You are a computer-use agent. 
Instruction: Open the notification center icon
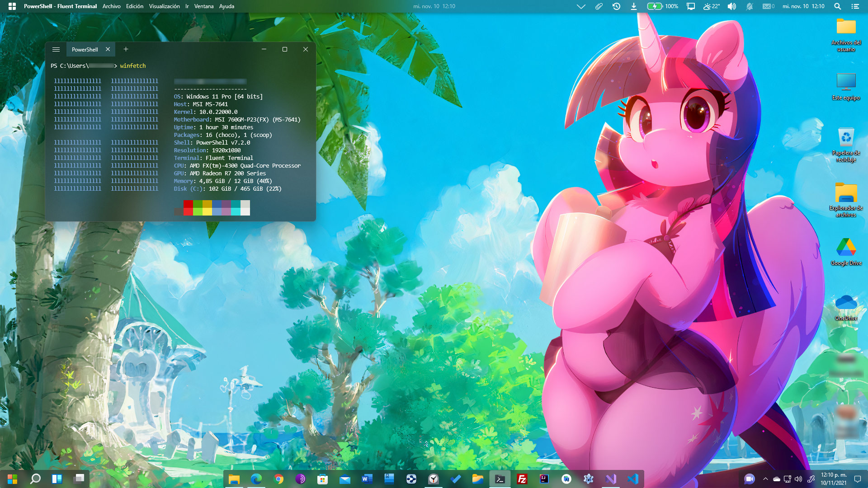tap(858, 479)
